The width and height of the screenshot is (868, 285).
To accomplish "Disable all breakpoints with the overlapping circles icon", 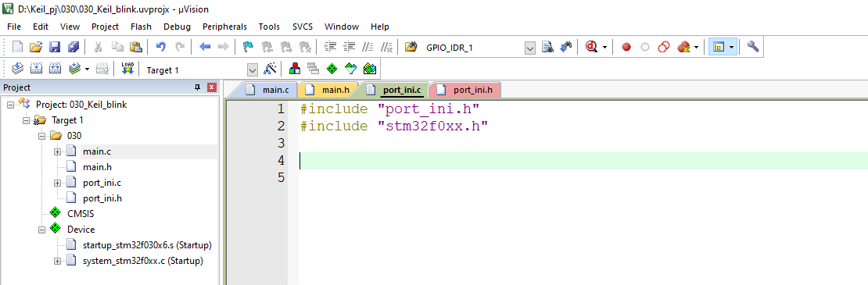I will tap(664, 47).
